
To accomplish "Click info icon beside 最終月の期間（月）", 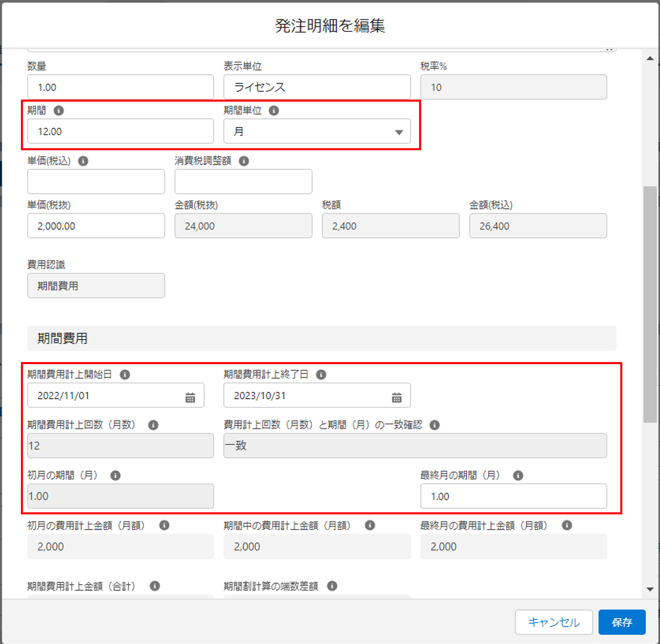I will 518,475.
